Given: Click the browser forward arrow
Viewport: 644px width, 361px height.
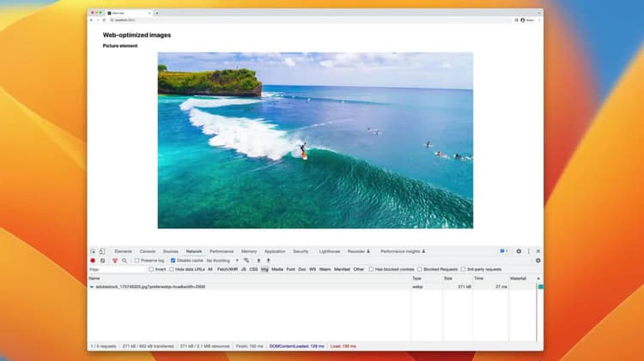Looking at the screenshot, I should (98, 20).
